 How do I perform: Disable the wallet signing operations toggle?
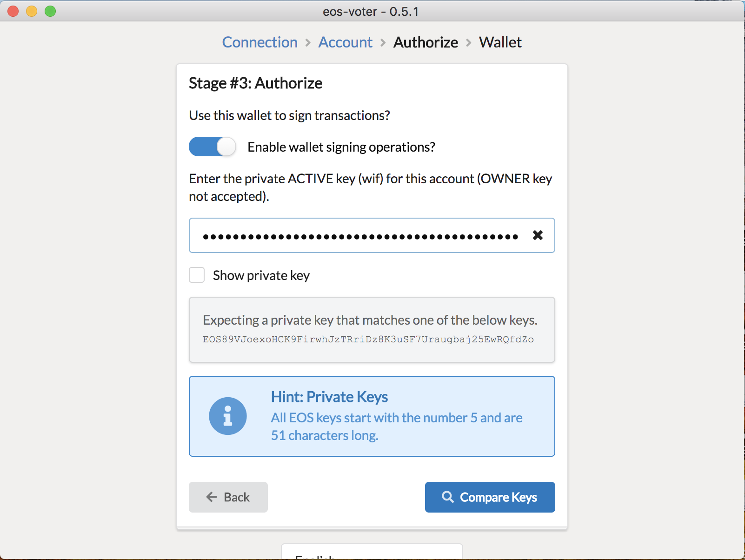[x=213, y=147]
